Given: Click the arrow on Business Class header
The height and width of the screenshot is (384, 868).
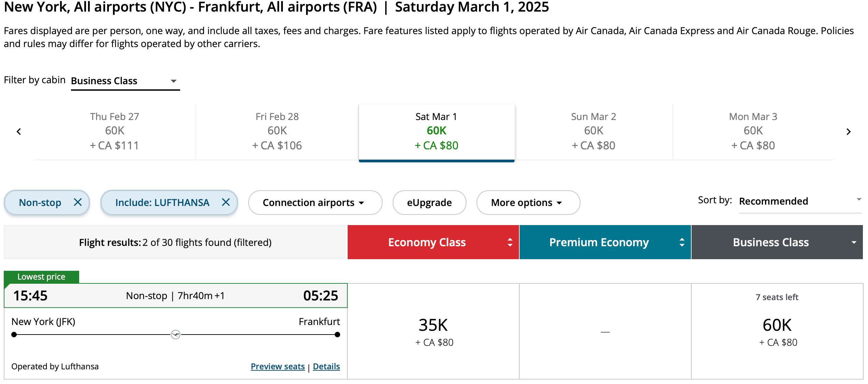Looking at the screenshot, I should pyautogui.click(x=854, y=242).
